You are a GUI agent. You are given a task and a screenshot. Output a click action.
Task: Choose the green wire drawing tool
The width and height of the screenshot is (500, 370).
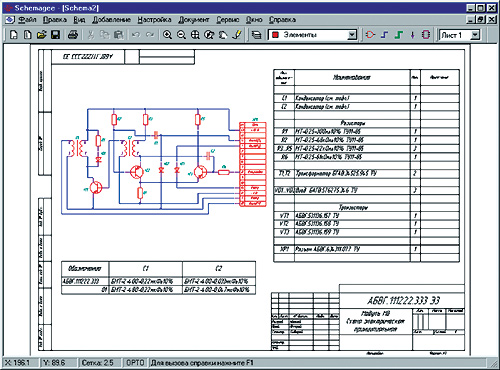(399, 35)
